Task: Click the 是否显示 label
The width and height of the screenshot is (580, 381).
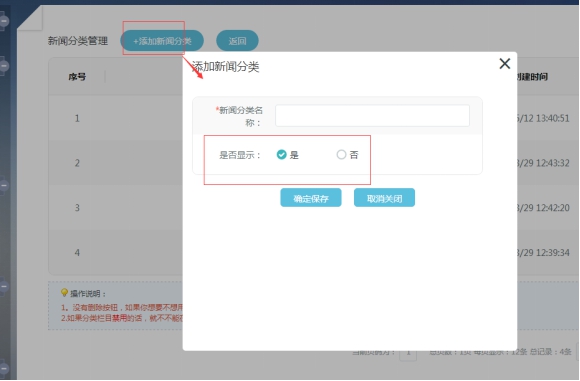Action: pos(240,155)
